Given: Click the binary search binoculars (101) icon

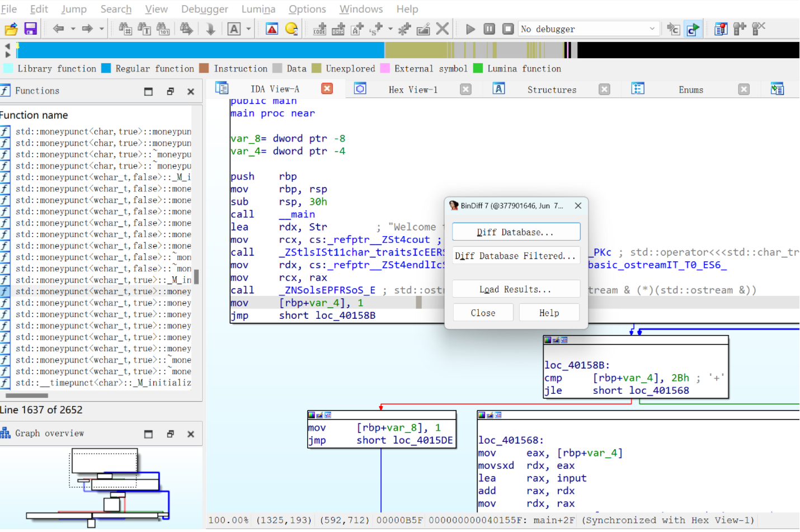Looking at the screenshot, I should [163, 29].
